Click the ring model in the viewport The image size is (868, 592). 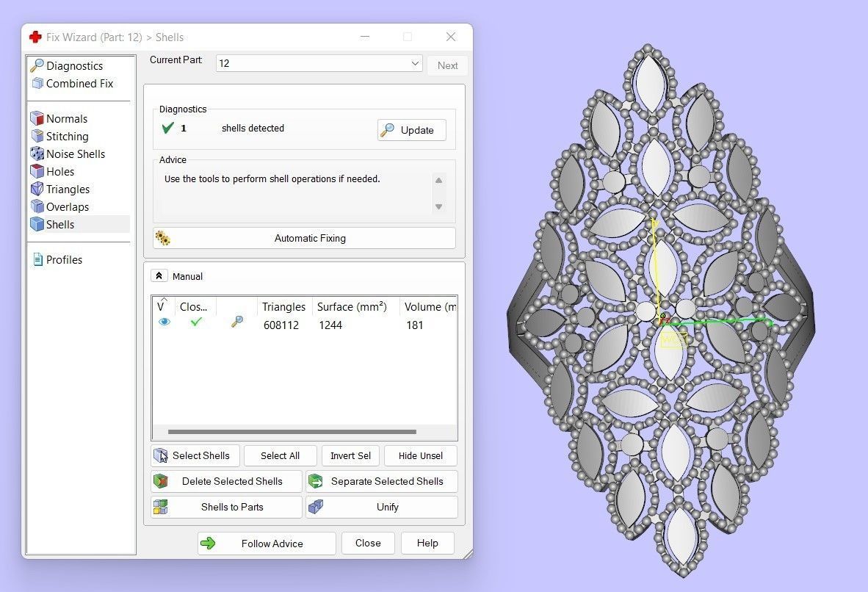click(x=662, y=310)
